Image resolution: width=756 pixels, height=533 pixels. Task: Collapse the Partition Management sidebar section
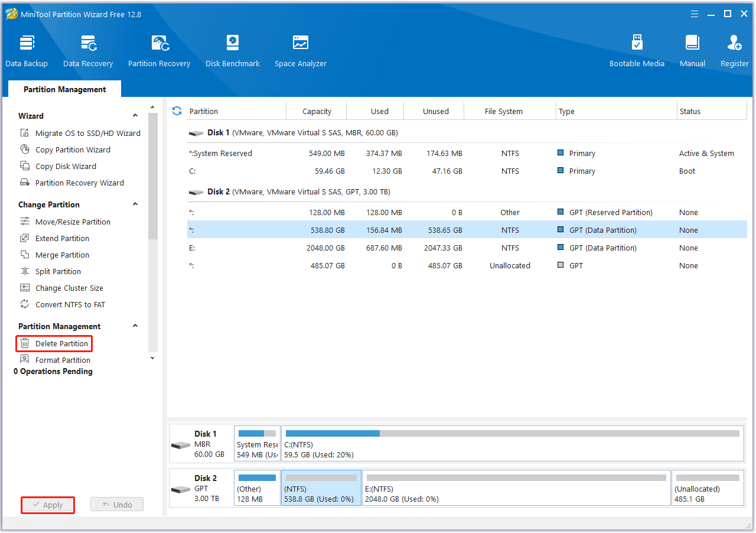click(135, 326)
